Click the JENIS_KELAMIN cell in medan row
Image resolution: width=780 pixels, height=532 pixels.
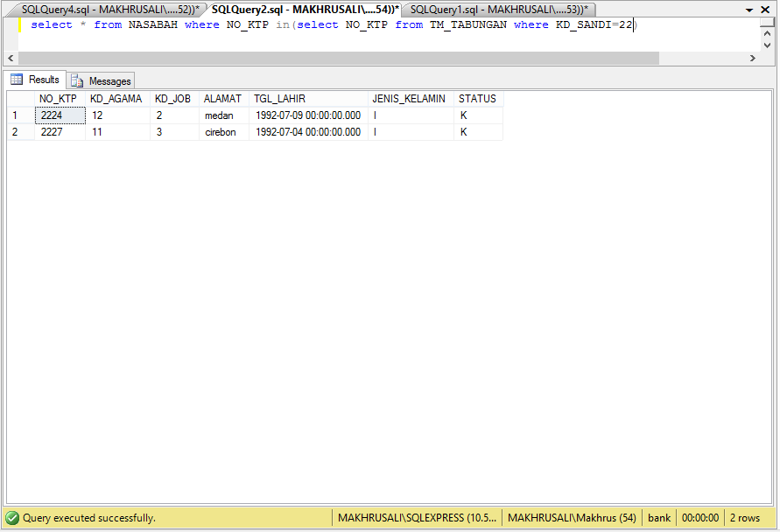(x=411, y=115)
